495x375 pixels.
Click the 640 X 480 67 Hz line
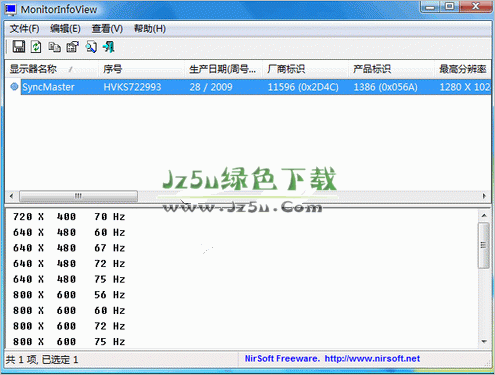point(69,248)
